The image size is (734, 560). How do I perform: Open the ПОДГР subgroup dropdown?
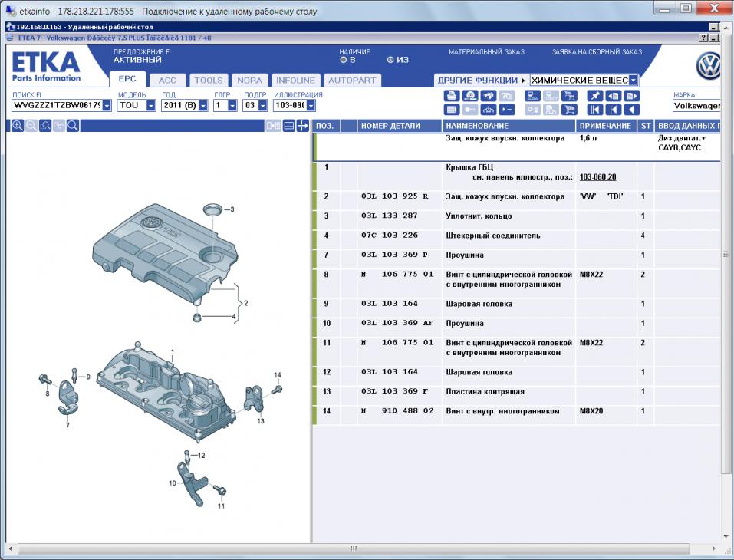[x=262, y=105]
